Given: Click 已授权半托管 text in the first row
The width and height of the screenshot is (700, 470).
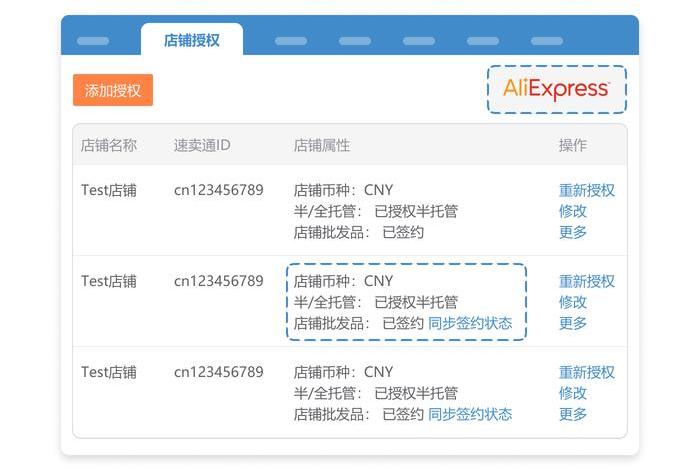Looking at the screenshot, I should pyautogui.click(x=416, y=212).
